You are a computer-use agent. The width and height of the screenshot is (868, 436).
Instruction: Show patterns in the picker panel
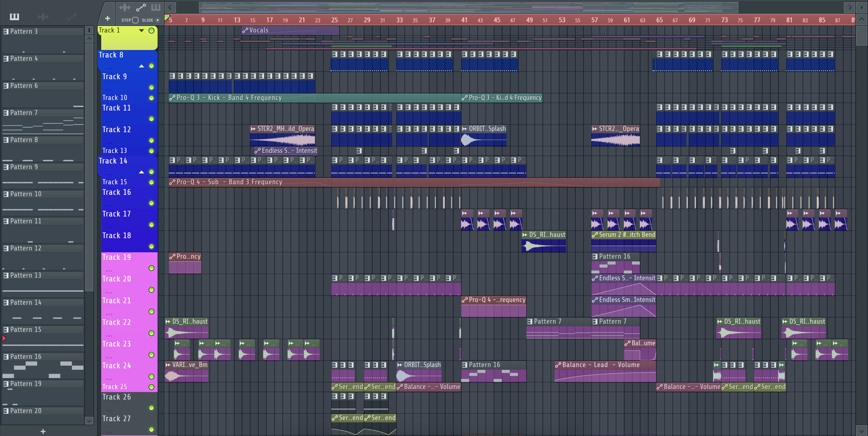click(14, 17)
